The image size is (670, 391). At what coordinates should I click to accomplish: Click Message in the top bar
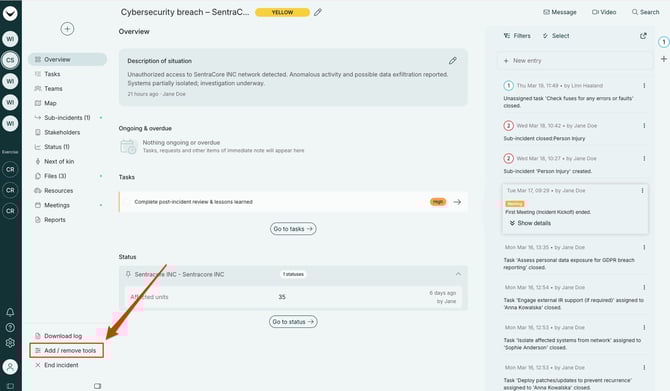point(559,12)
